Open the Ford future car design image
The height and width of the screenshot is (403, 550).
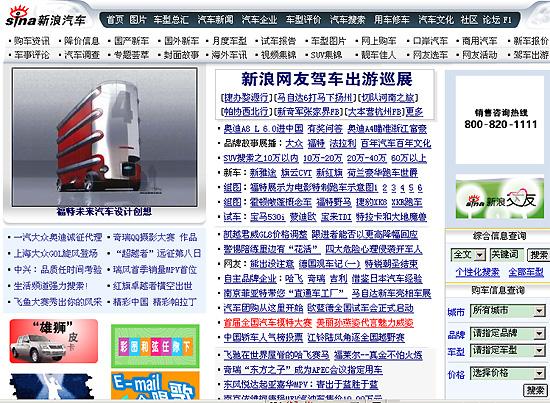coord(105,137)
